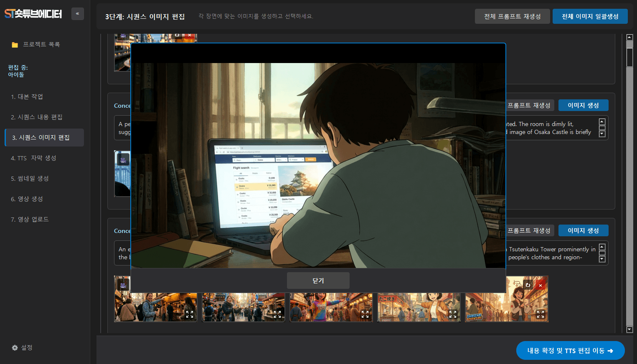Open the project list via the folder icon
Screen dimensions: 637x364
click(15, 45)
